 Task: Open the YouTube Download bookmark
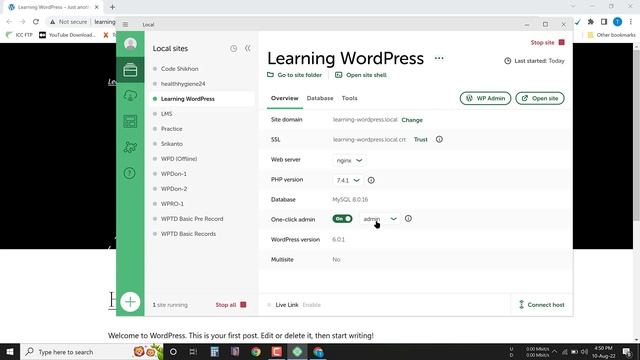point(67,35)
